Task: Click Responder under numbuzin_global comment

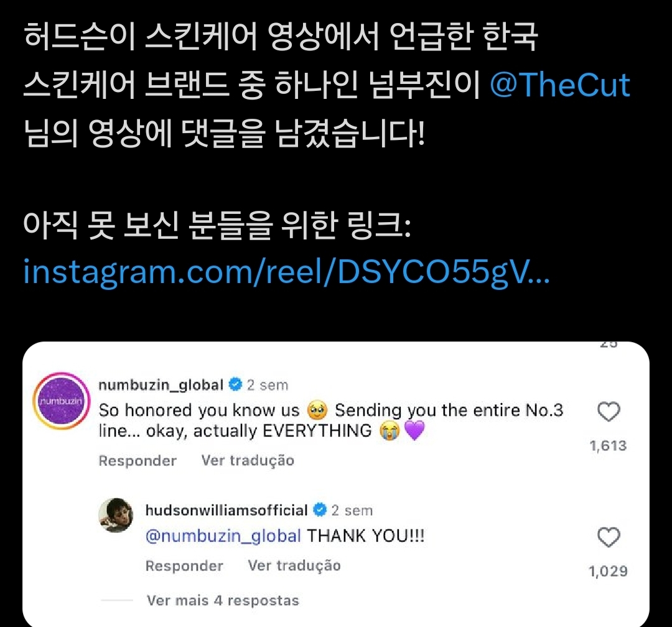Action: (x=138, y=461)
